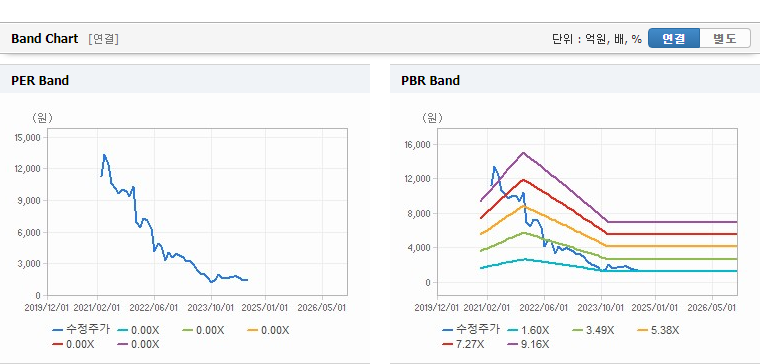This screenshot has width=760, height=364.
Task: Toggle the 9.16X PBR band series
Action: point(528,344)
